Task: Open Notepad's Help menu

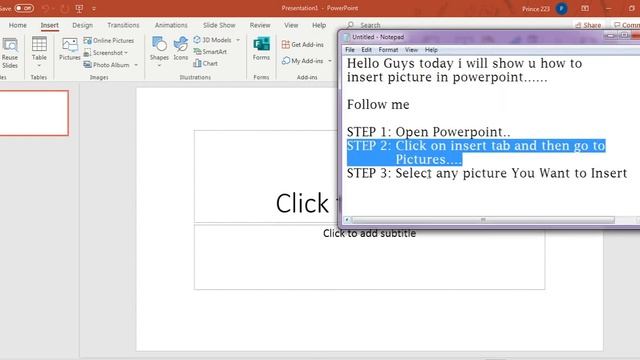Action: click(x=431, y=50)
